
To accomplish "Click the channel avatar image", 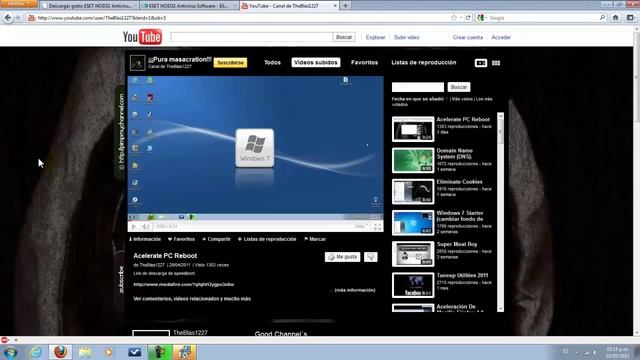I will click(138, 63).
